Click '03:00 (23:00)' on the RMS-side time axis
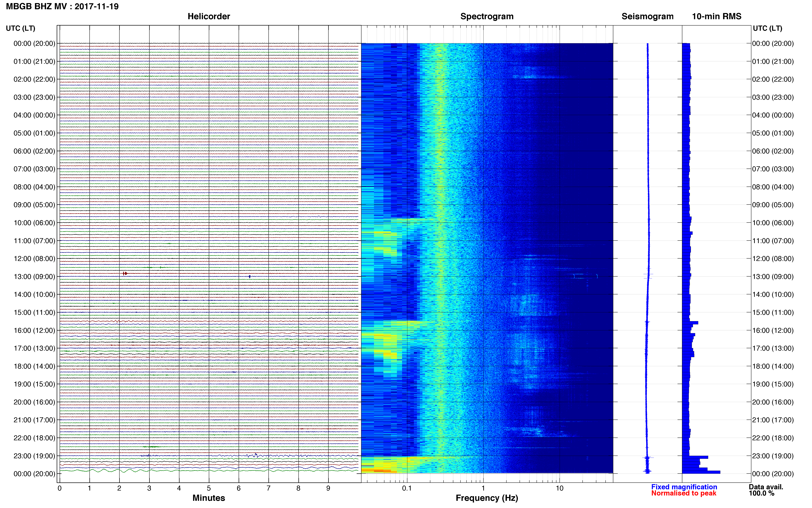The width and height of the screenshot is (812, 508). click(x=773, y=97)
